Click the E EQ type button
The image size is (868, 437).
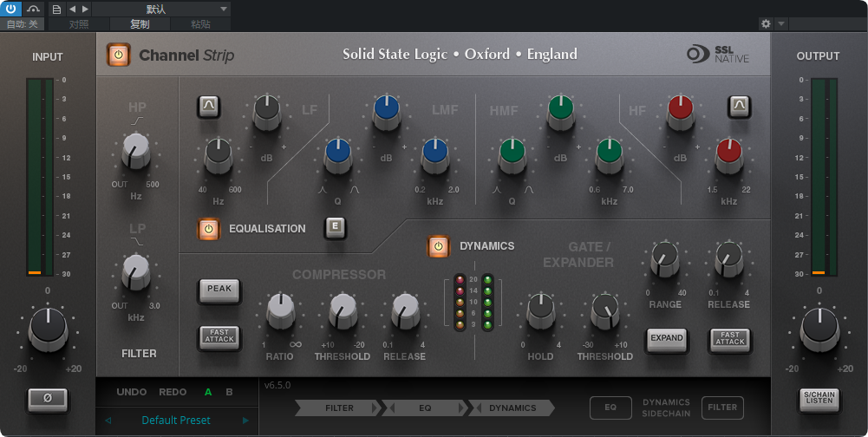(335, 227)
